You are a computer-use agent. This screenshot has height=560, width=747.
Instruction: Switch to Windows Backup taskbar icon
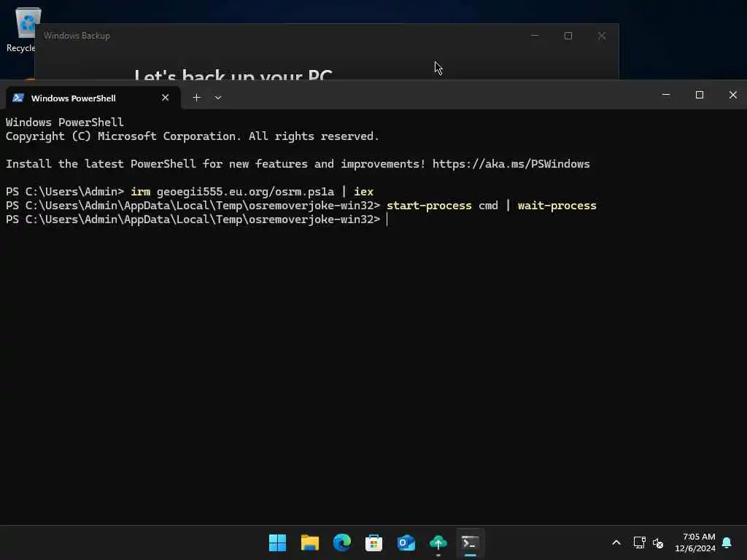pyautogui.click(x=438, y=542)
